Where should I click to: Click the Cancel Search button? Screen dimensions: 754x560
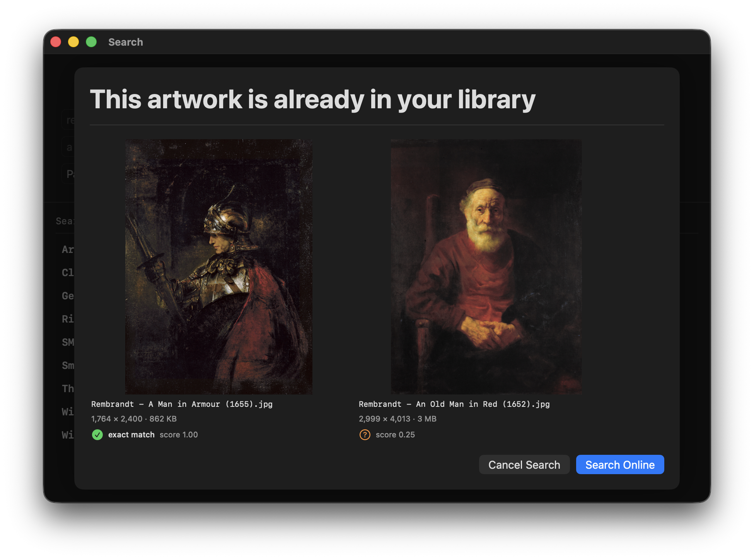pyautogui.click(x=524, y=464)
